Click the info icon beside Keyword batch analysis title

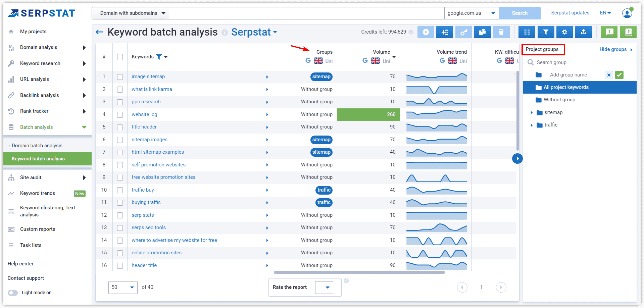[225, 33]
